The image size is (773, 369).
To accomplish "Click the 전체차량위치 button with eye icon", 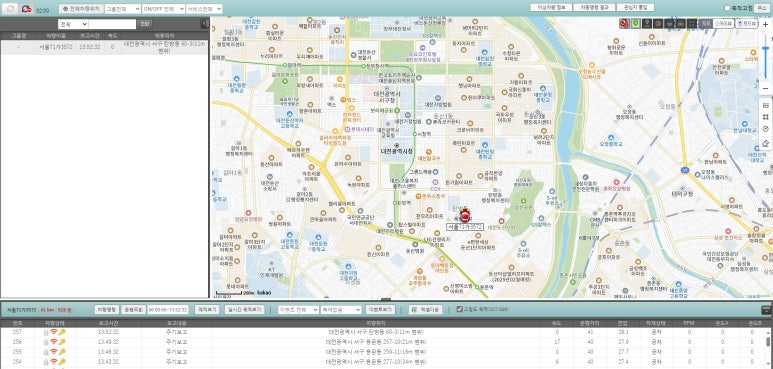I will pyautogui.click(x=81, y=9).
